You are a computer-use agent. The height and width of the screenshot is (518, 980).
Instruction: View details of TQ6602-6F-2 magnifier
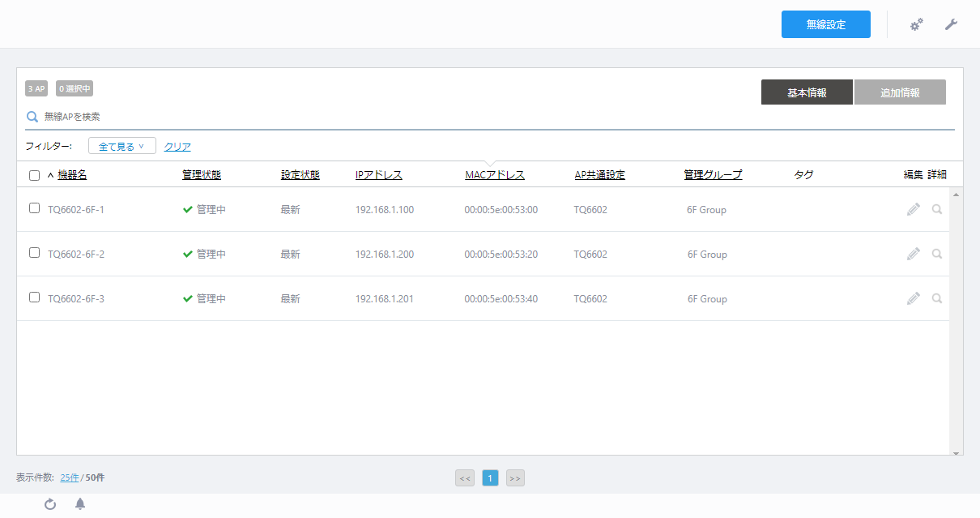[937, 254]
